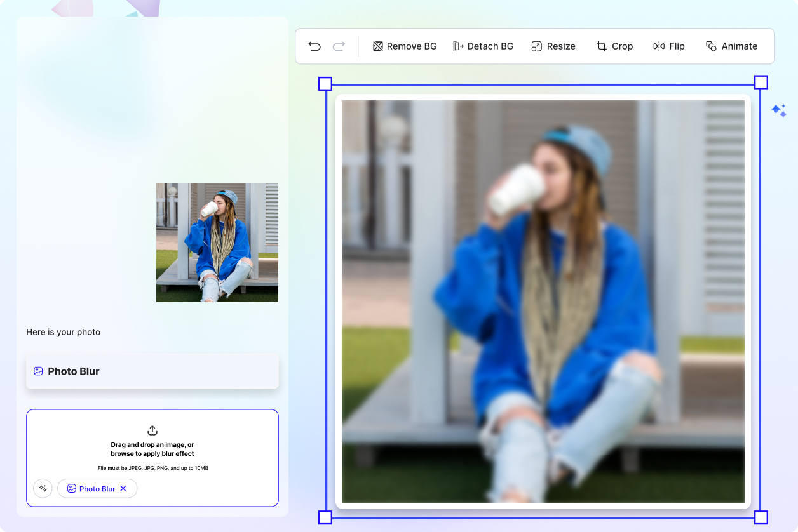Activate Remove BG from the toolbar
Image resolution: width=798 pixels, height=532 pixels.
[x=405, y=46]
